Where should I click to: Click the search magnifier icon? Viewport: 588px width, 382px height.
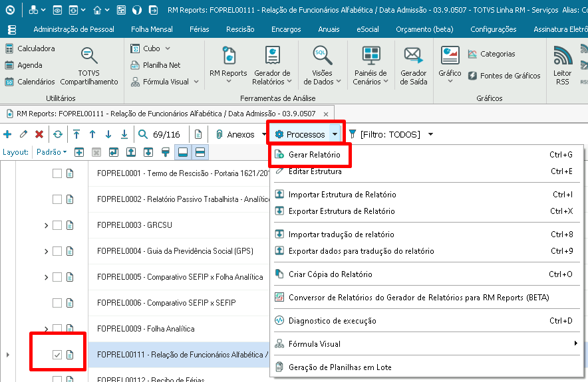[x=143, y=134]
